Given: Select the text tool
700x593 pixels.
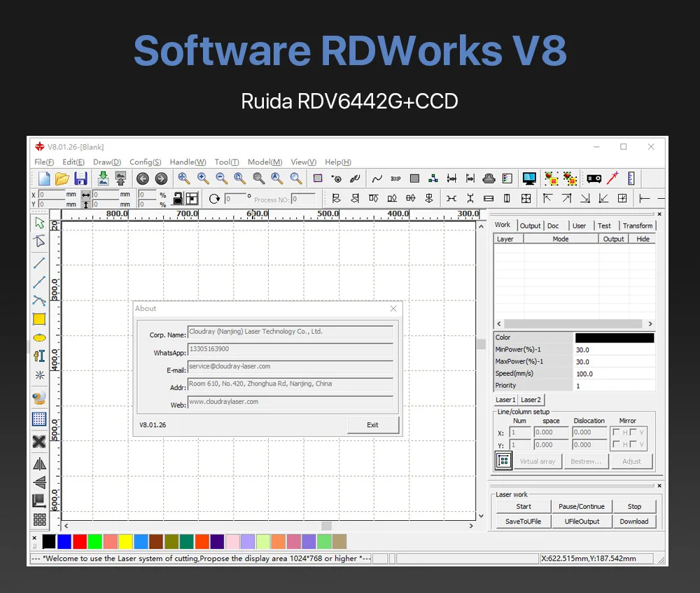Looking at the screenshot, I should (x=39, y=356).
